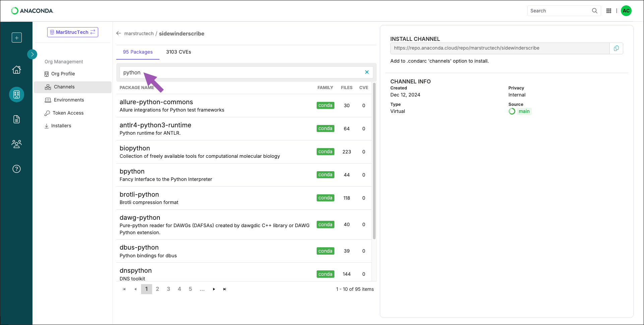644x325 pixels.
Task: Open the apps grid icon
Action: 609,11
